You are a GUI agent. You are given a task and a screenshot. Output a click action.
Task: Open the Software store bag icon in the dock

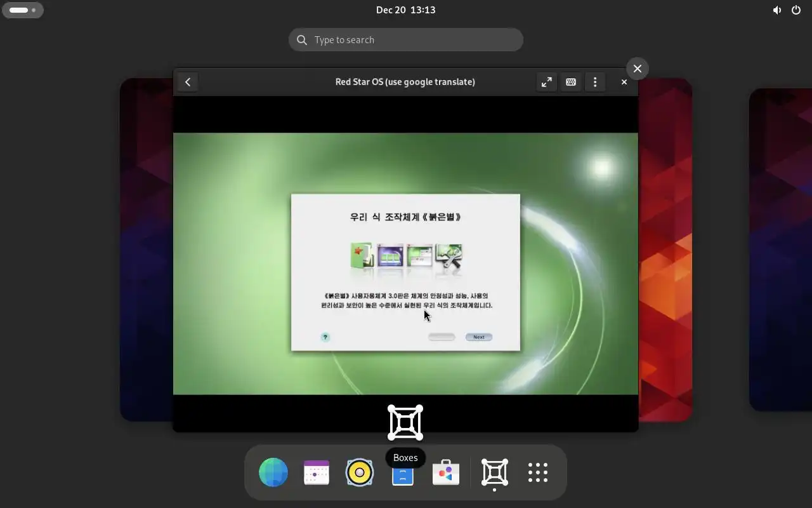[x=446, y=472]
